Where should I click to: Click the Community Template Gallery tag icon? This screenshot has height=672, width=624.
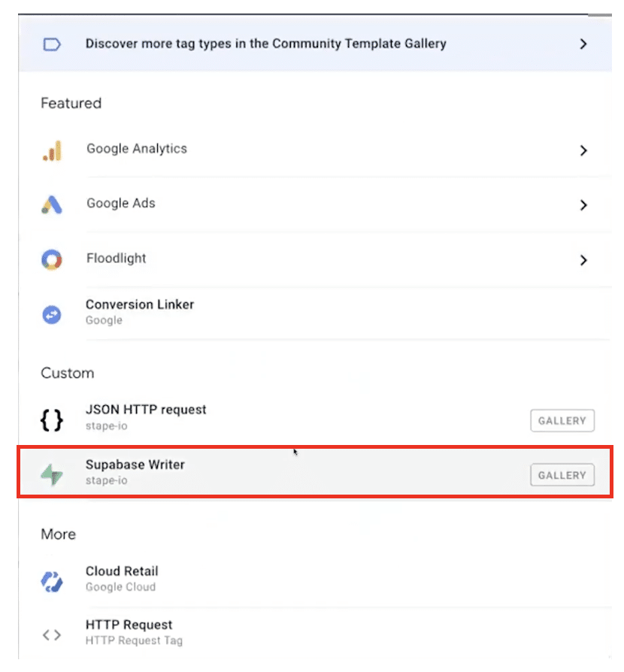click(x=52, y=44)
